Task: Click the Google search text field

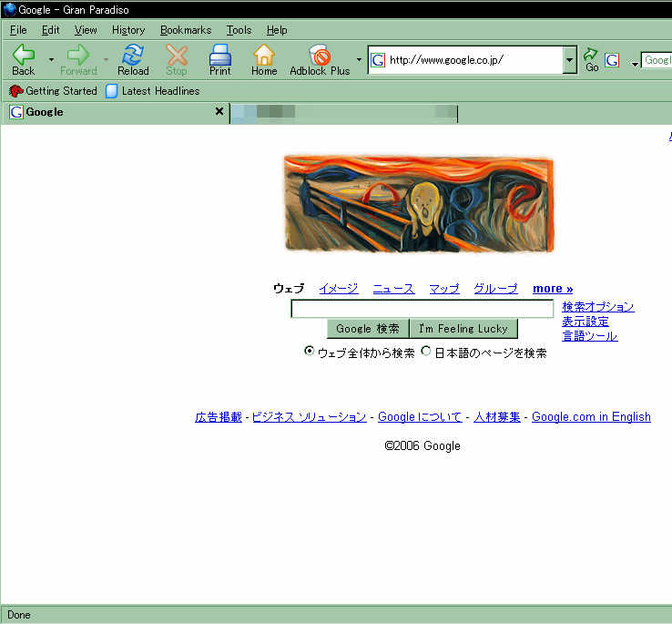Action: [423, 309]
